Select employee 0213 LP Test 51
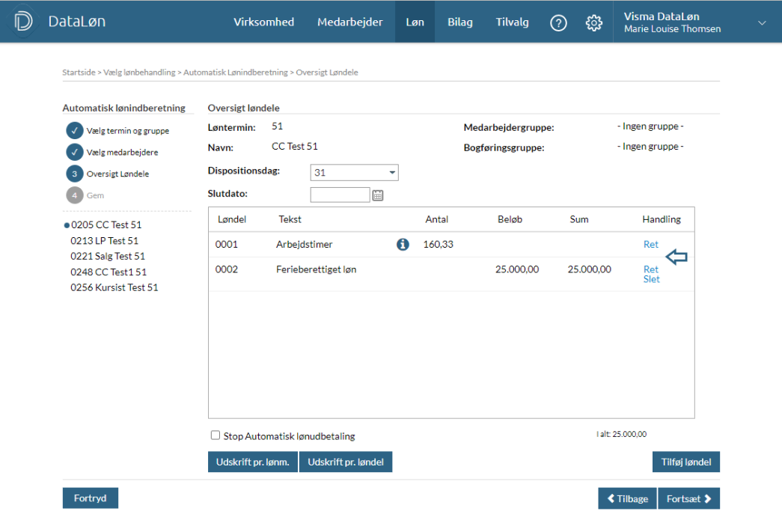The image size is (782, 532). pos(104,241)
